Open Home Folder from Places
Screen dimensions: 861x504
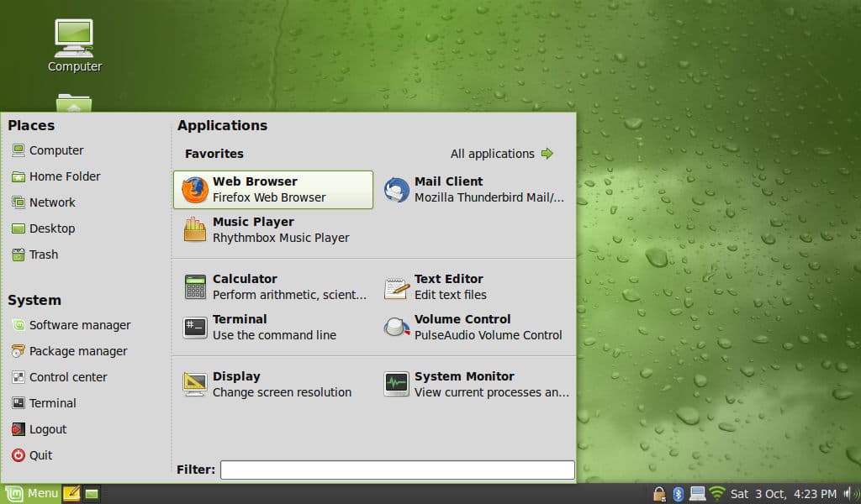[x=64, y=176]
